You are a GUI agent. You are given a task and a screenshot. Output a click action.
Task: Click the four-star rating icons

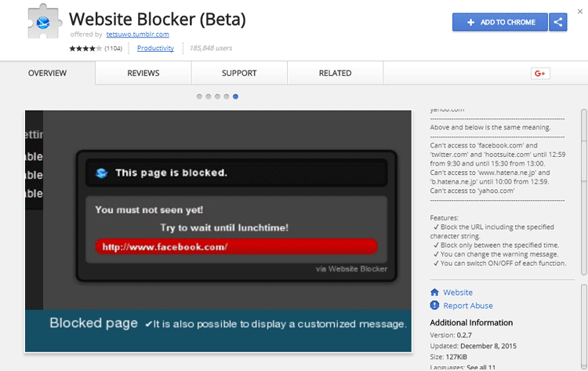click(85, 49)
